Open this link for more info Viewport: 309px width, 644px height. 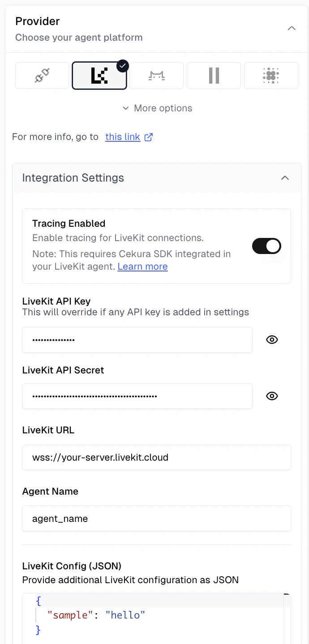coord(122,136)
